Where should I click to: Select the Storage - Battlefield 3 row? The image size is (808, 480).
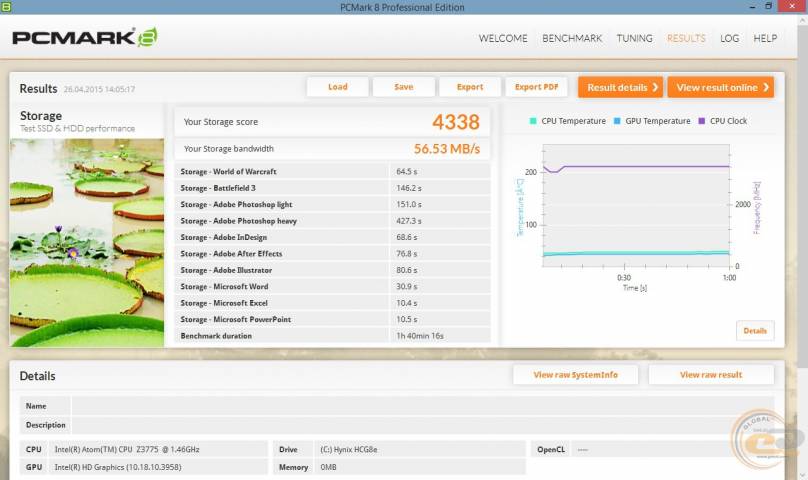(x=333, y=188)
